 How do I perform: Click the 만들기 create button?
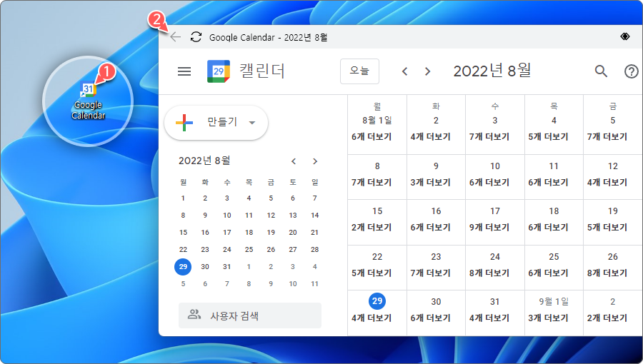[216, 123]
